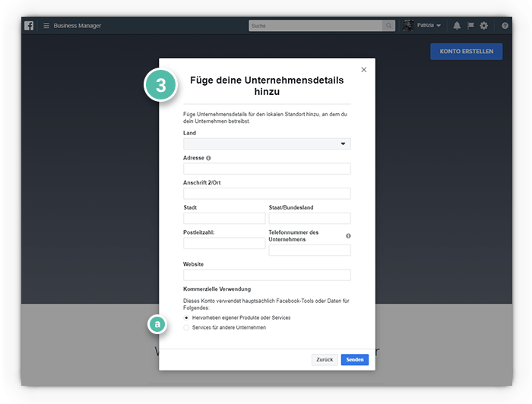Click the info icon beside Adresse
532x404 pixels.
209,158
